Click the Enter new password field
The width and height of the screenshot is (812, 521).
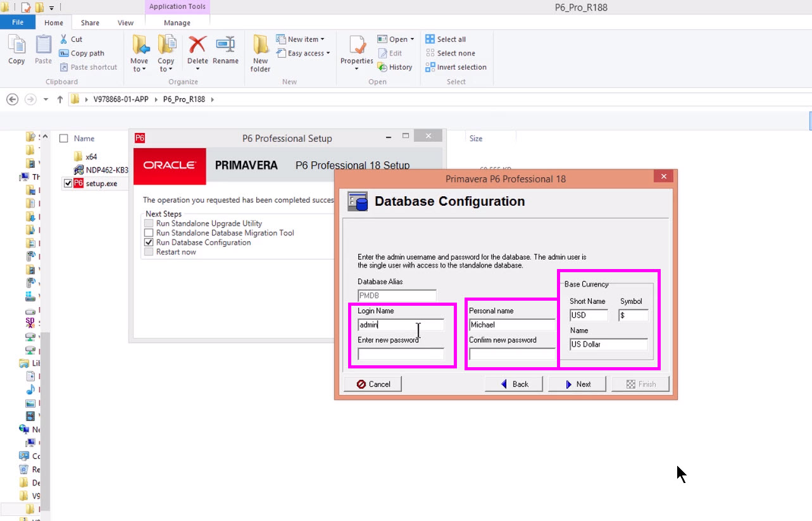click(401, 355)
